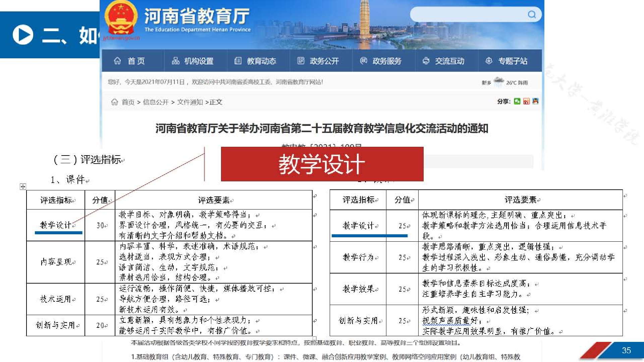Select the 创新与实用 cell in right table
This screenshot has height=362, width=644.
(358, 320)
